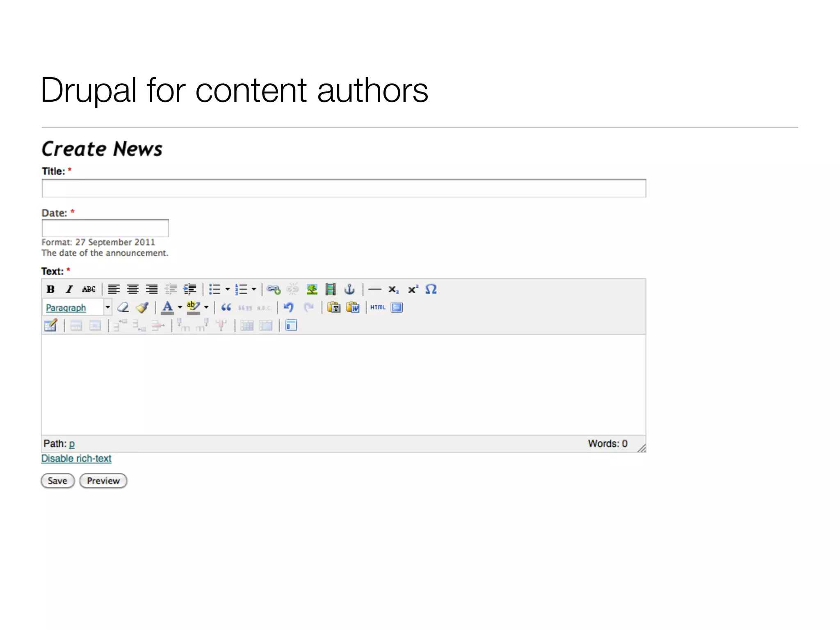
Task: Click the Date input field
Action: (x=105, y=228)
